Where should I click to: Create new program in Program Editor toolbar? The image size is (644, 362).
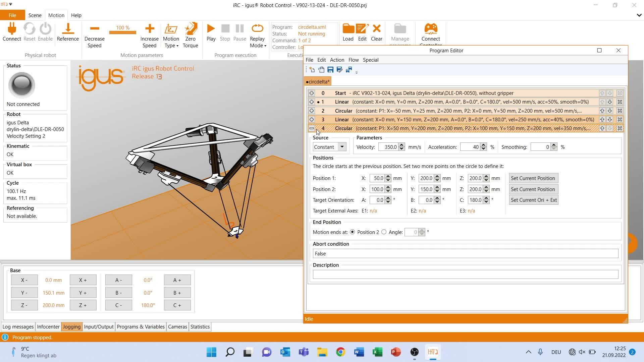(312, 70)
